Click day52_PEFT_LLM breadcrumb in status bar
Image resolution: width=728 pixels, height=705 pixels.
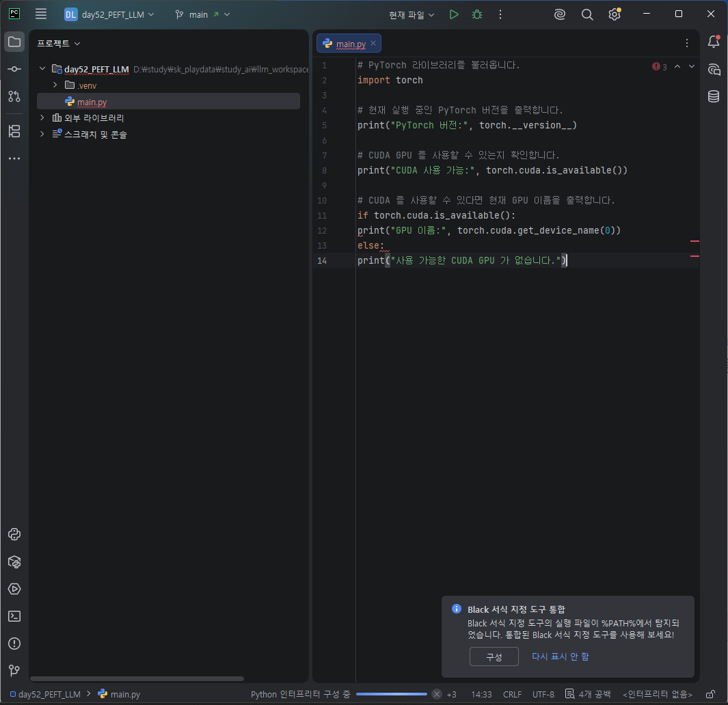[46, 694]
